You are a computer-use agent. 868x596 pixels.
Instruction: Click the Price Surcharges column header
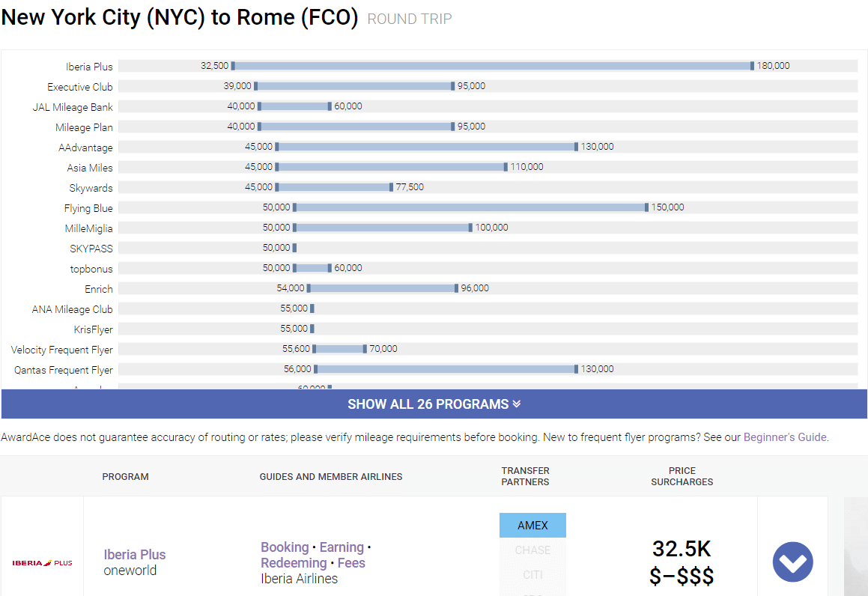(x=682, y=476)
